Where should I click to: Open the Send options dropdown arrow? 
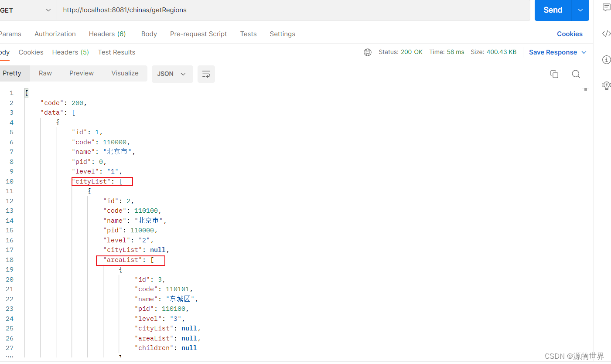coord(580,10)
